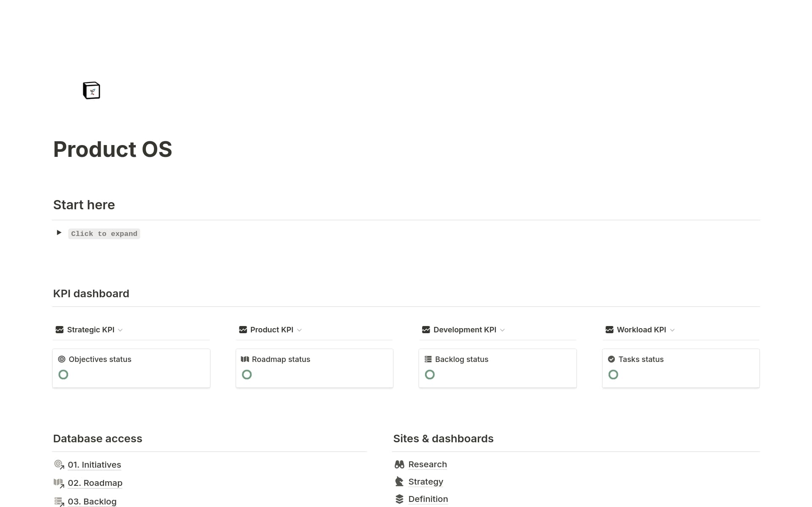Click the green ring under Objectives status
Image resolution: width=812 pixels, height=507 pixels.
coord(63,375)
